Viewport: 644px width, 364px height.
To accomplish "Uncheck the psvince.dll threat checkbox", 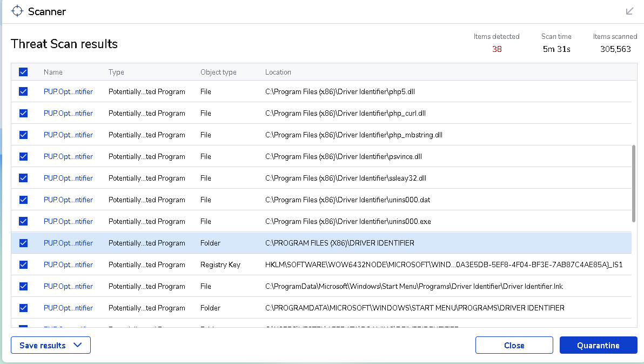I will (23, 156).
